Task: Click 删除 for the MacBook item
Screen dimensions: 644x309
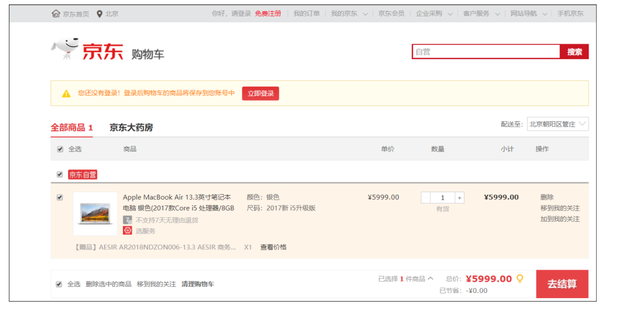Action: (x=547, y=197)
